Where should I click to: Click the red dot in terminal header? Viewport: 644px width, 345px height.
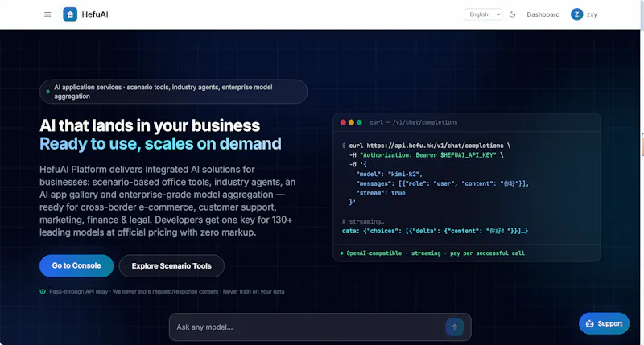point(343,122)
